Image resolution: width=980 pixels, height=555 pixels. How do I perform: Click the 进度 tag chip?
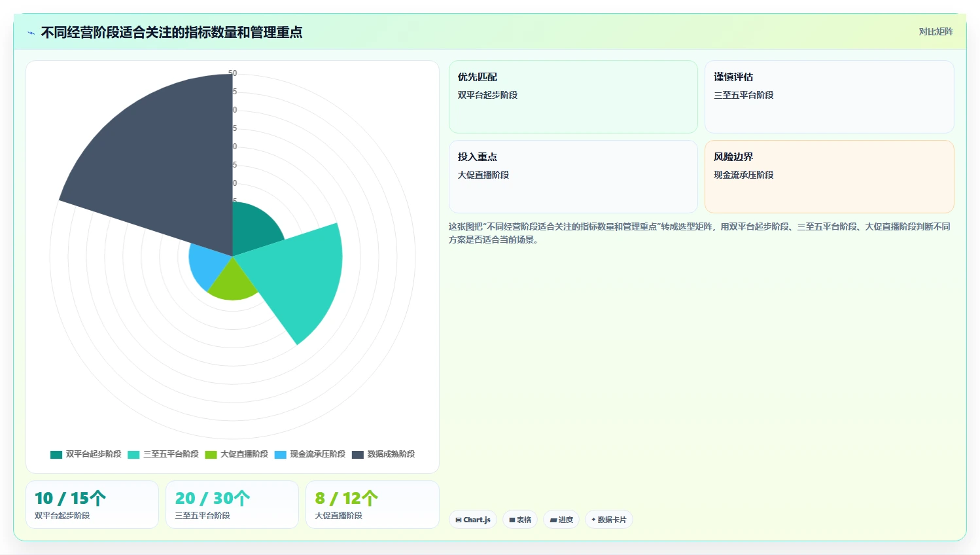[x=561, y=520]
